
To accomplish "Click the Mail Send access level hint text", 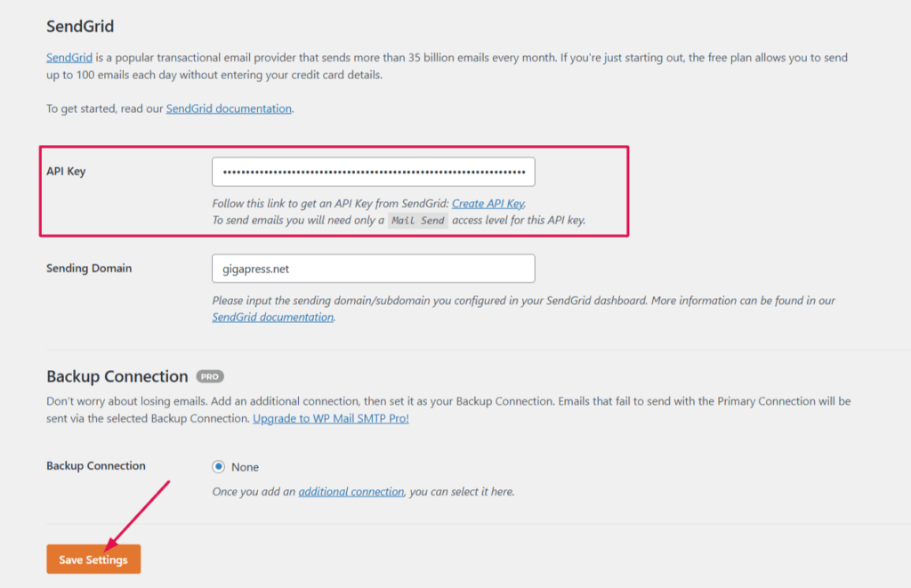I will (x=399, y=221).
